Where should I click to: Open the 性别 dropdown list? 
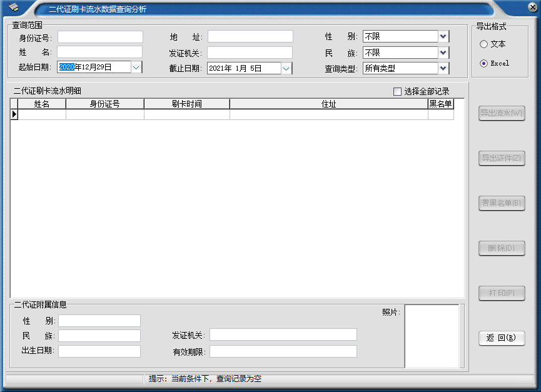coord(443,36)
